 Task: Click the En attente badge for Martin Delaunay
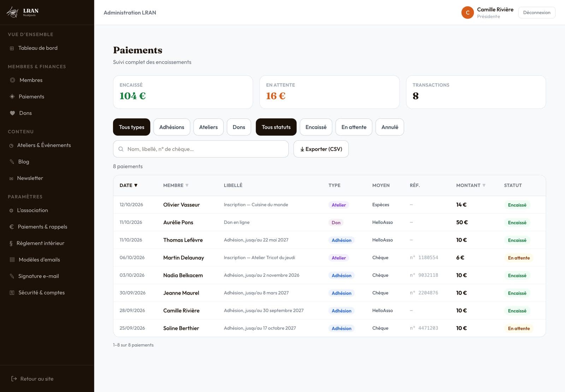click(x=519, y=258)
